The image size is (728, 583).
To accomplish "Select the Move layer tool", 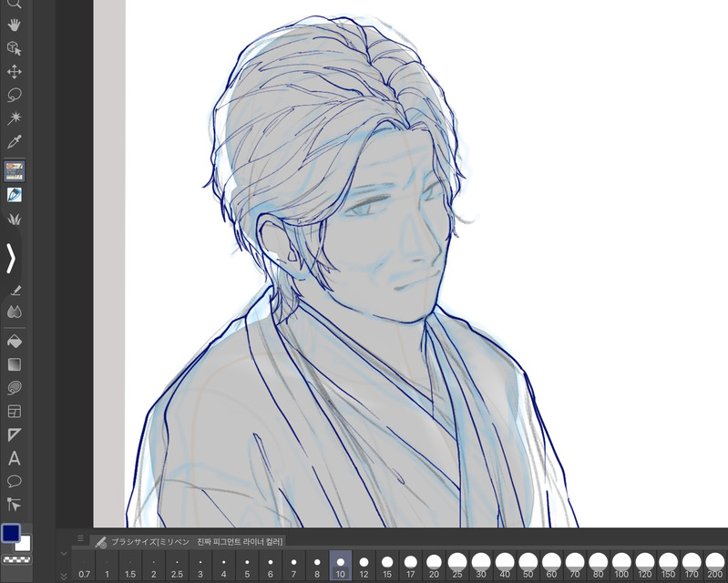I will coord(14,71).
